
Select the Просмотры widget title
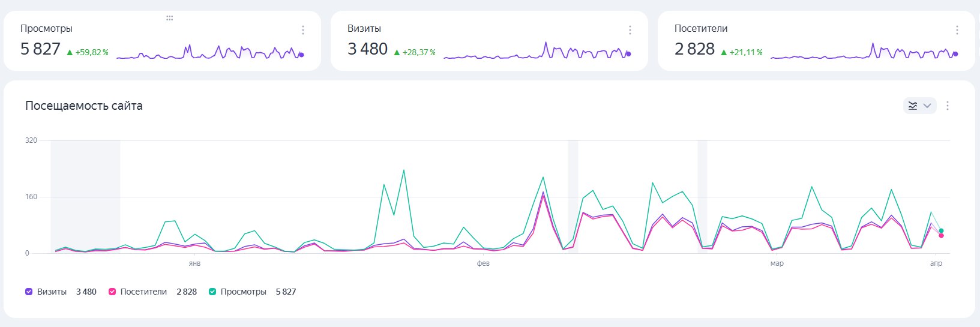tap(46, 28)
